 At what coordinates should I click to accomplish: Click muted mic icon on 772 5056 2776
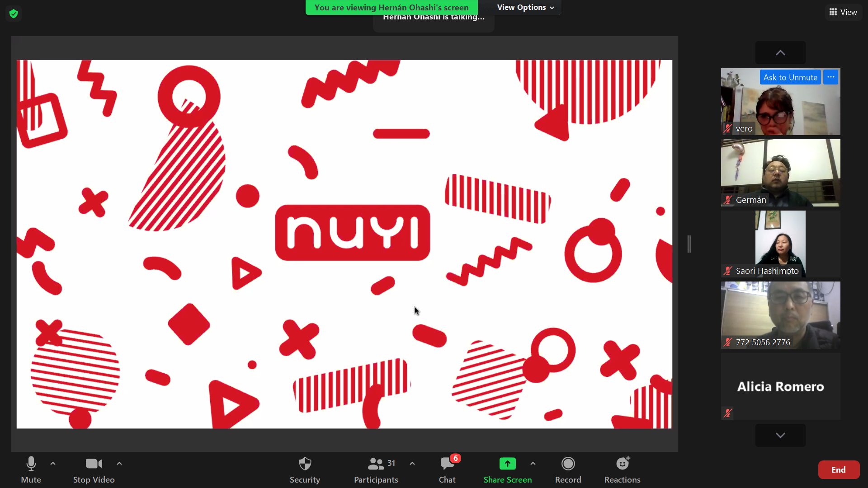tap(728, 342)
